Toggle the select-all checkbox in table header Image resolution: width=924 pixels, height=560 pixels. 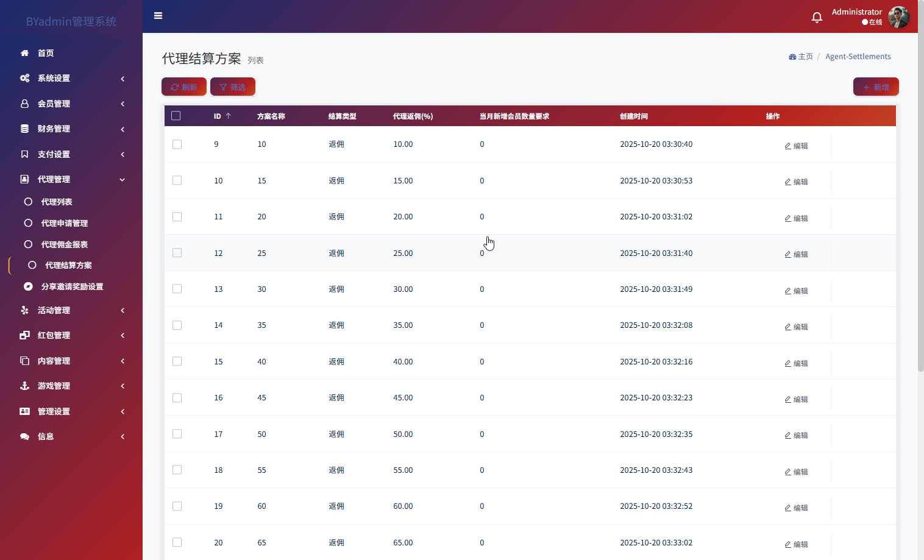point(176,116)
